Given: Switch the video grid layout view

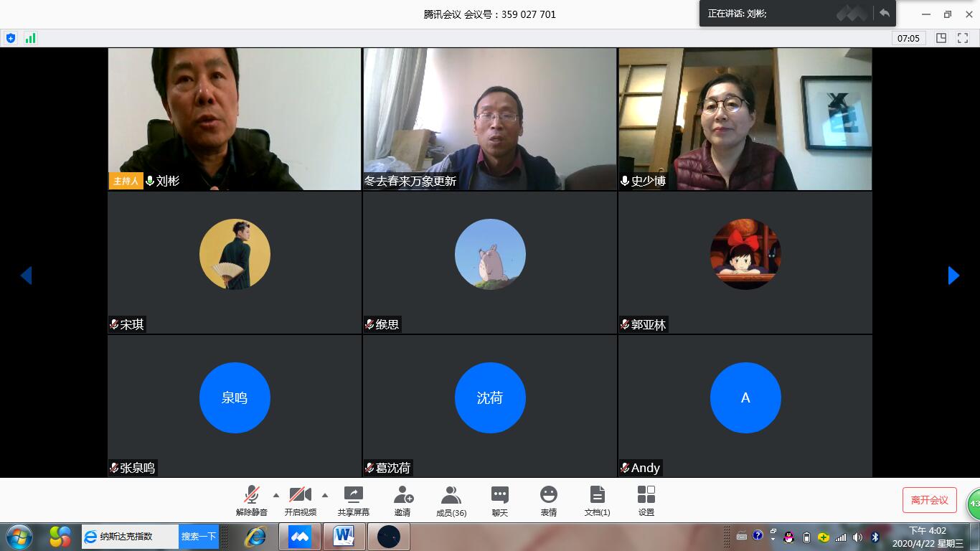Looking at the screenshot, I should (x=941, y=38).
